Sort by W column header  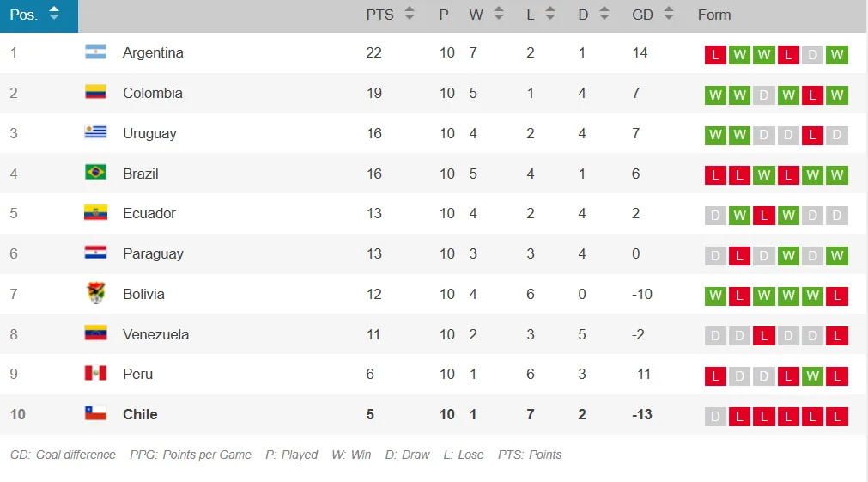pos(476,15)
